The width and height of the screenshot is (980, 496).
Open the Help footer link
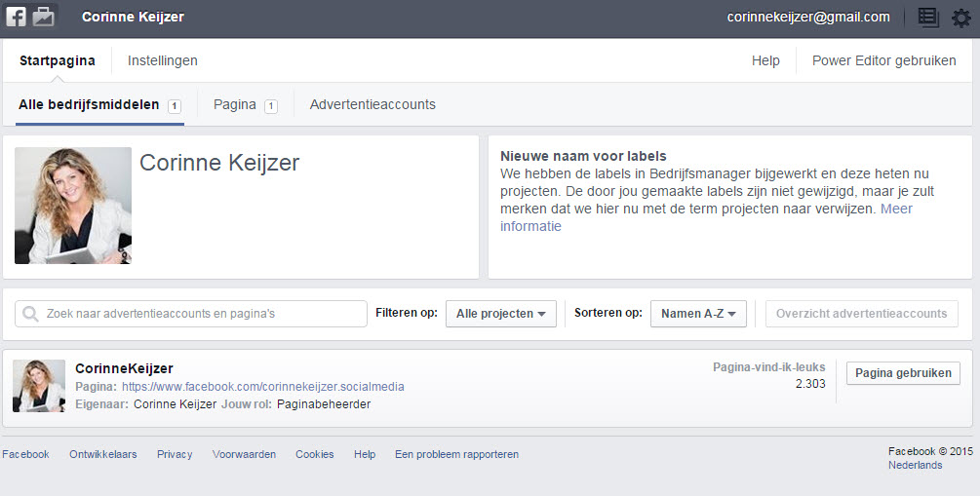(x=365, y=454)
